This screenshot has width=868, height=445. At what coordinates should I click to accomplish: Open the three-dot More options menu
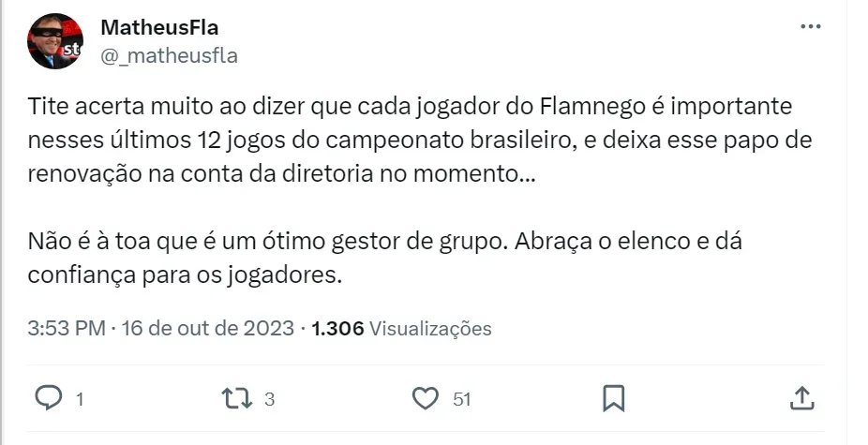(810, 27)
